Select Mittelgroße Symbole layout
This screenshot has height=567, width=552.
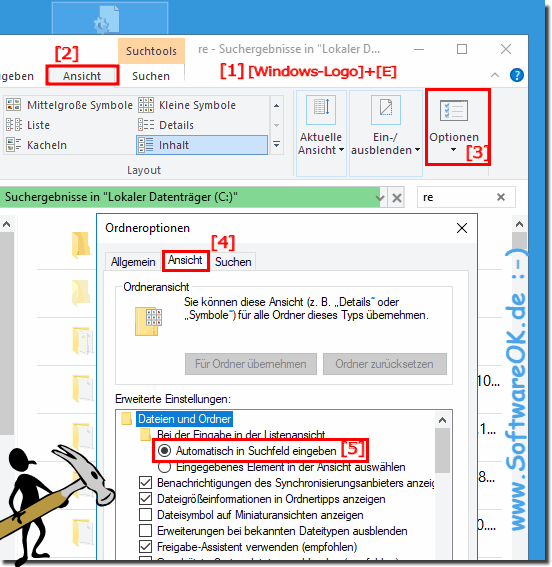(69, 105)
